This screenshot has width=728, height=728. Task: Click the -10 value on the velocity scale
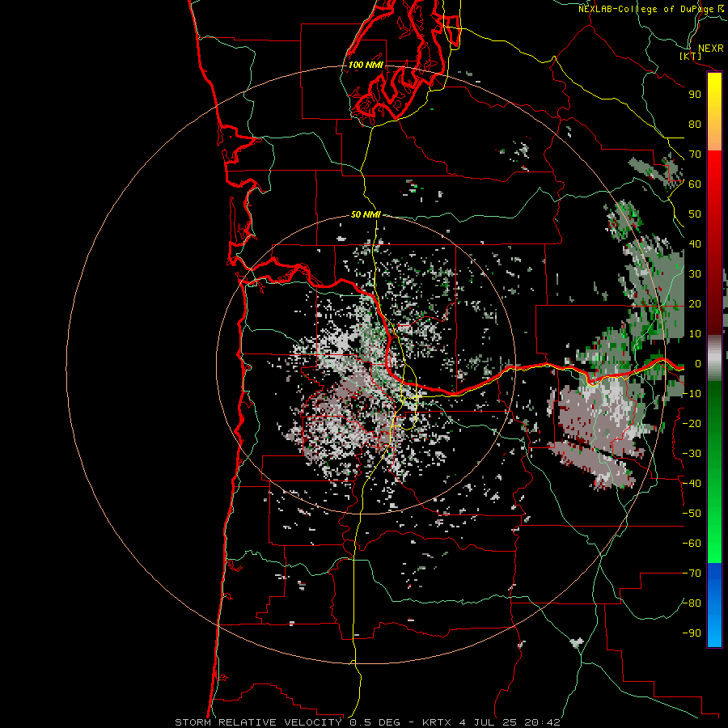692,394
